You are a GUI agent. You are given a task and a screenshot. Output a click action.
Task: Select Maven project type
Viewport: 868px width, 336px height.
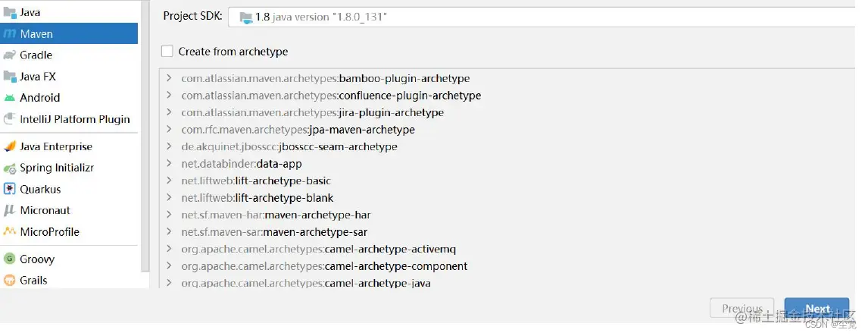coord(69,34)
